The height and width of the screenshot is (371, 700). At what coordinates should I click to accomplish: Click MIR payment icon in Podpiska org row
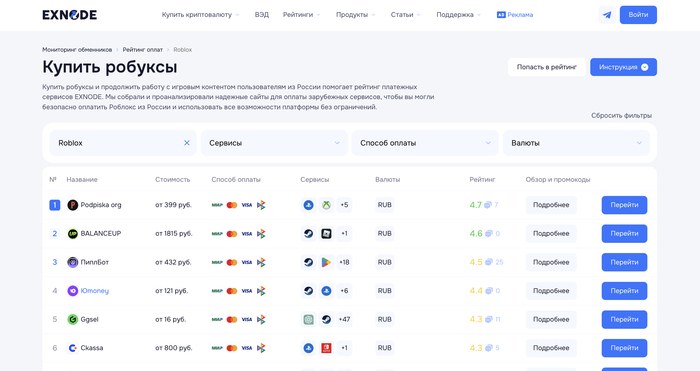tap(217, 205)
